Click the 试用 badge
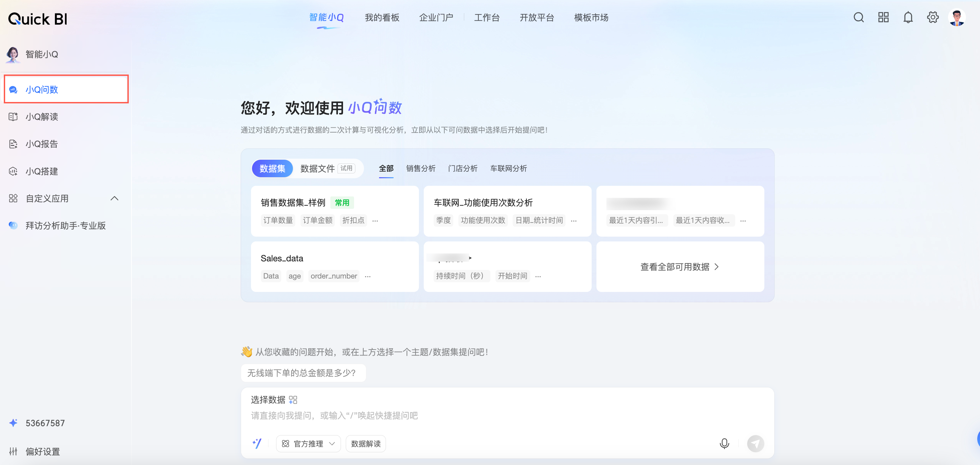This screenshot has width=980, height=465. click(346, 168)
